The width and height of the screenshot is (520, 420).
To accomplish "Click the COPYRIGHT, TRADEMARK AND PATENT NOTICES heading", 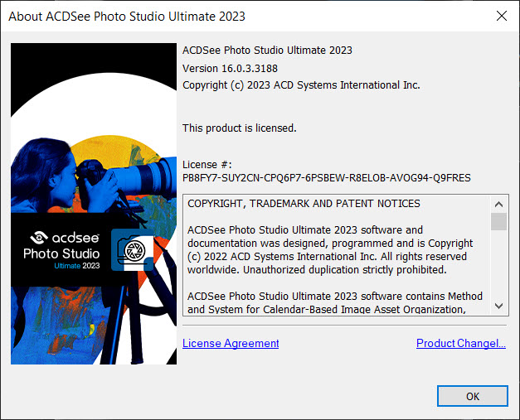I will pos(304,204).
